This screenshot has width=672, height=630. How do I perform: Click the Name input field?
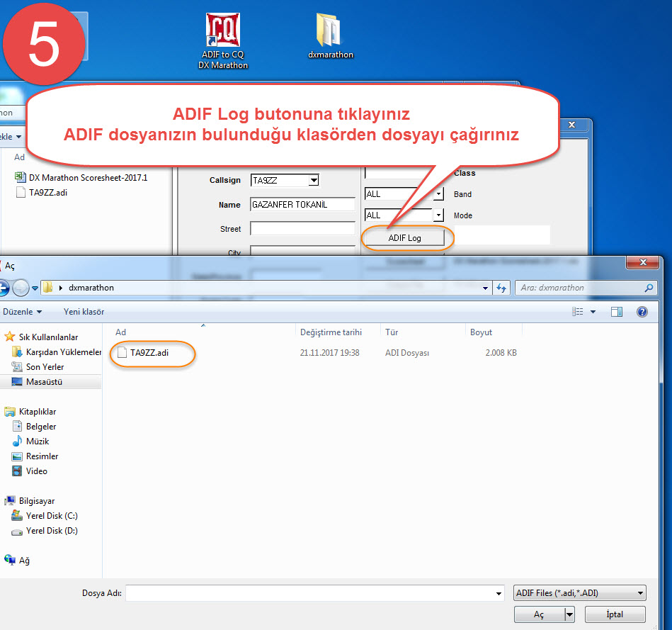(302, 205)
